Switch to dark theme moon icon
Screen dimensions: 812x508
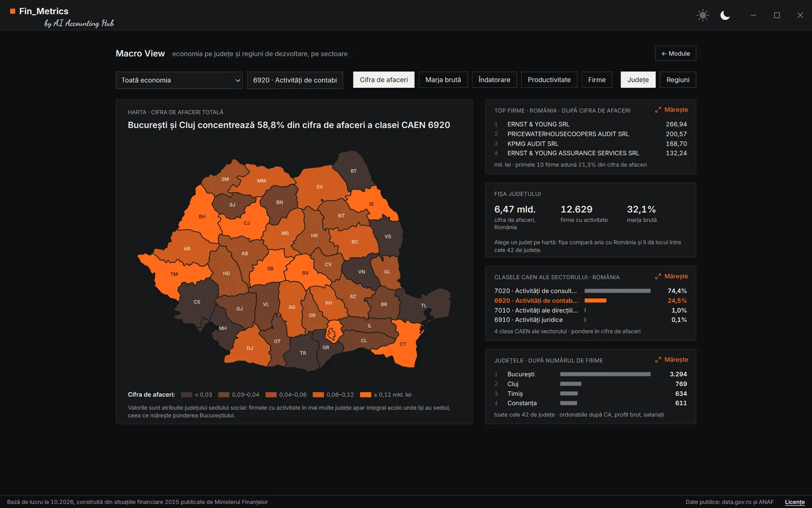[725, 15]
